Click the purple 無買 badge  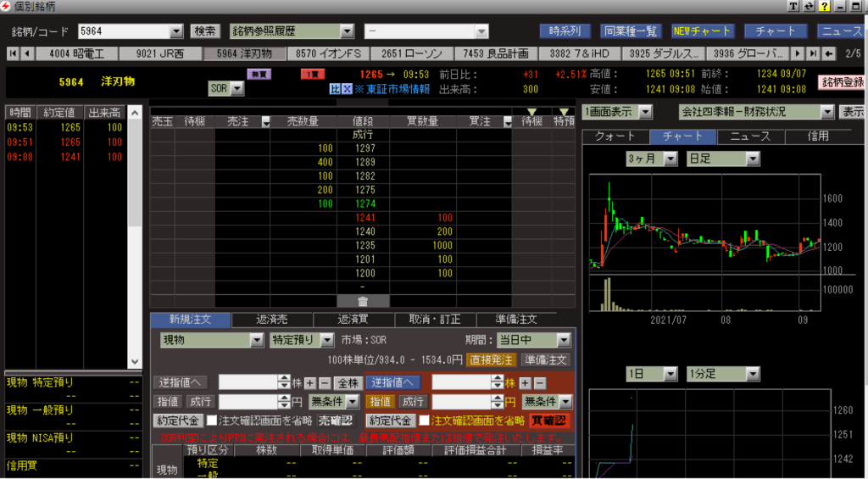pyautogui.click(x=259, y=74)
